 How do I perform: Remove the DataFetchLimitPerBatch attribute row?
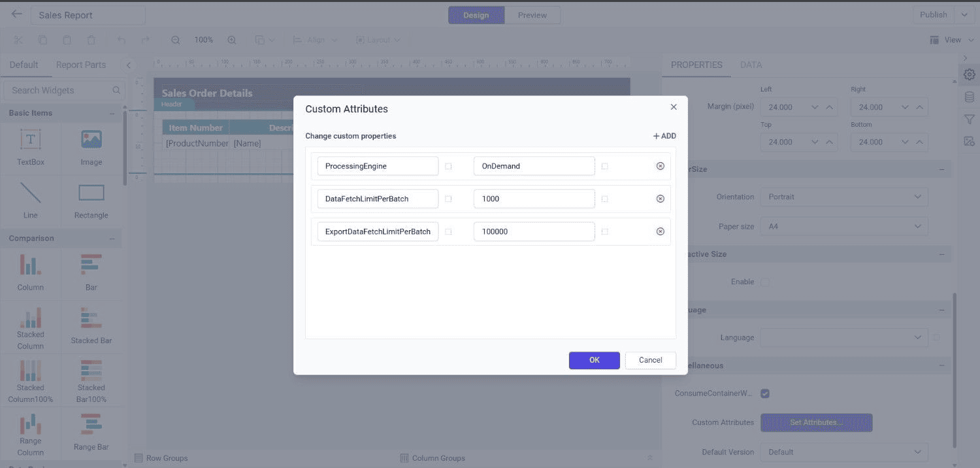click(x=661, y=199)
